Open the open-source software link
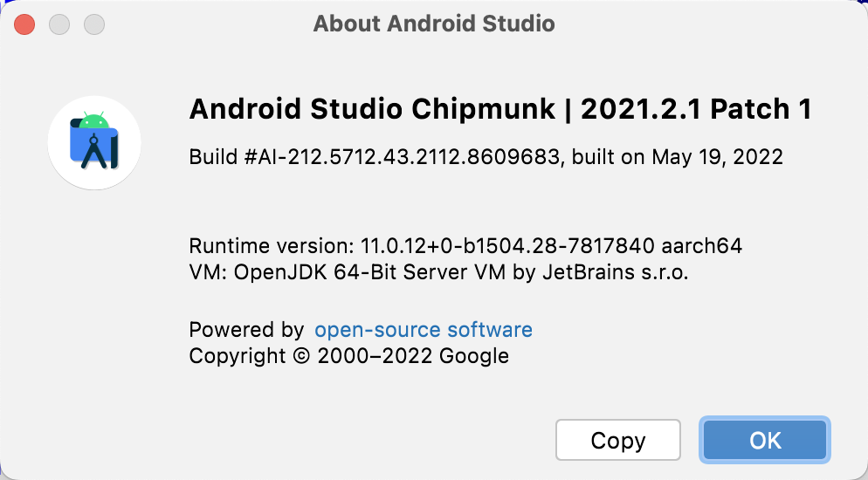 point(424,330)
